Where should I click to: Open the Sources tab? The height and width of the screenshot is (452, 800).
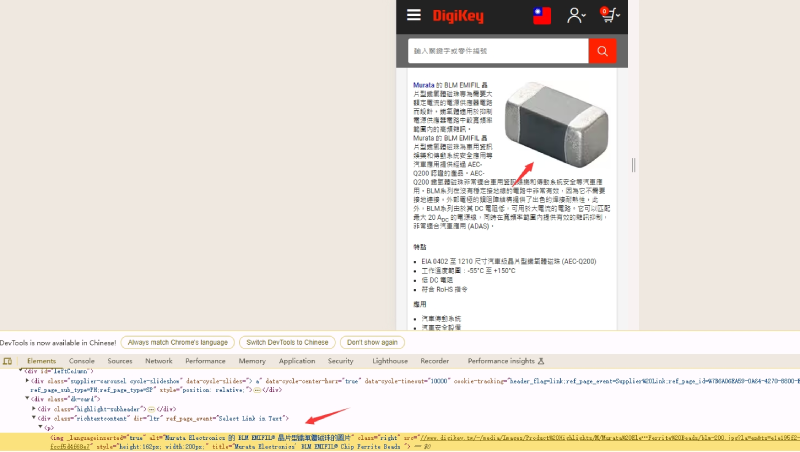[120, 361]
